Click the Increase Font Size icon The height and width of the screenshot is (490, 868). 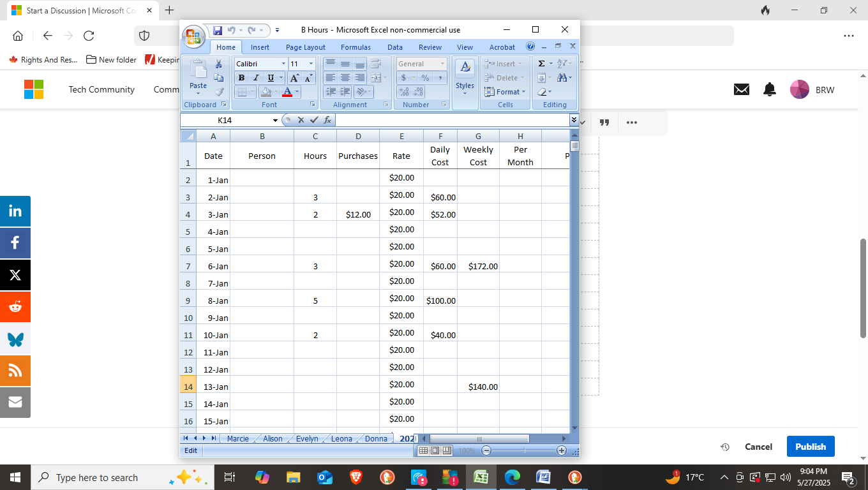[x=294, y=77]
